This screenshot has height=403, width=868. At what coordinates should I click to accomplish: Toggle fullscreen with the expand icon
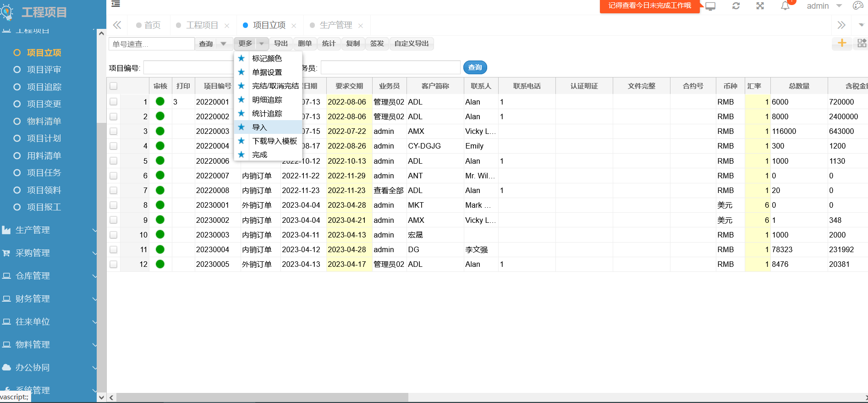tap(760, 6)
